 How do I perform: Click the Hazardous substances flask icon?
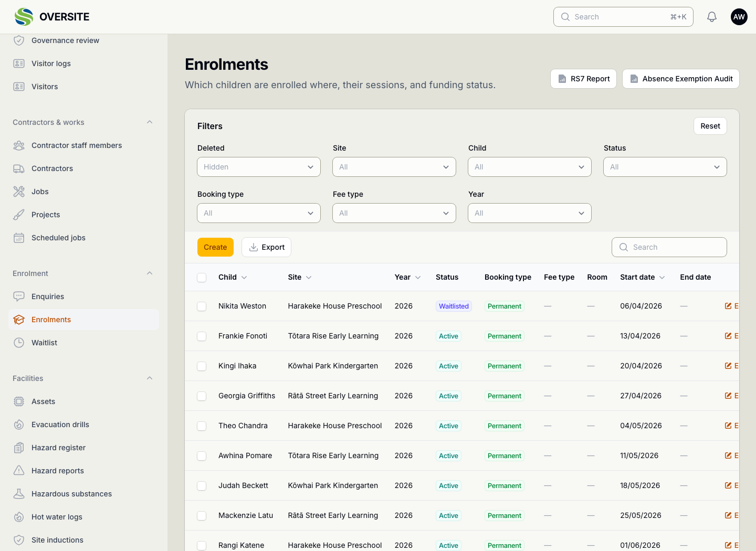point(19,494)
